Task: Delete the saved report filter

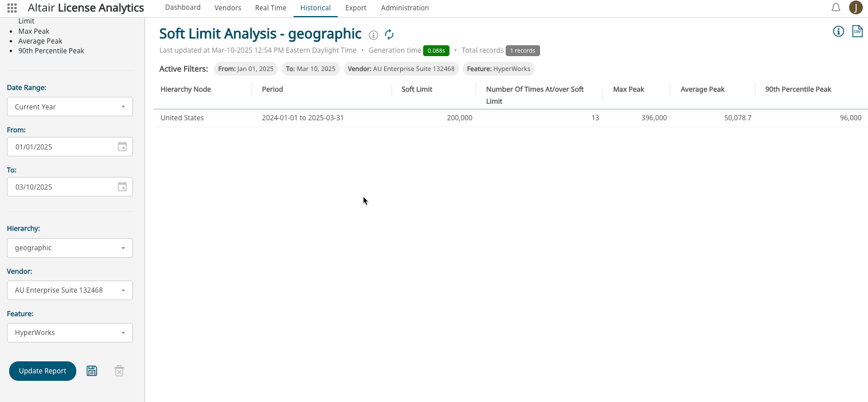Action: pos(119,371)
